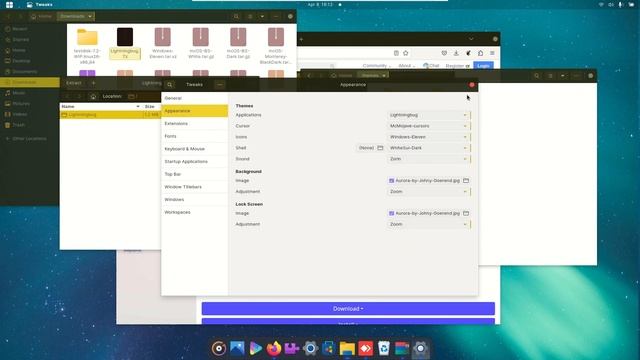The width and height of the screenshot is (640, 360).
Task: Click the plus button in archive manager
Action: (x=93, y=83)
